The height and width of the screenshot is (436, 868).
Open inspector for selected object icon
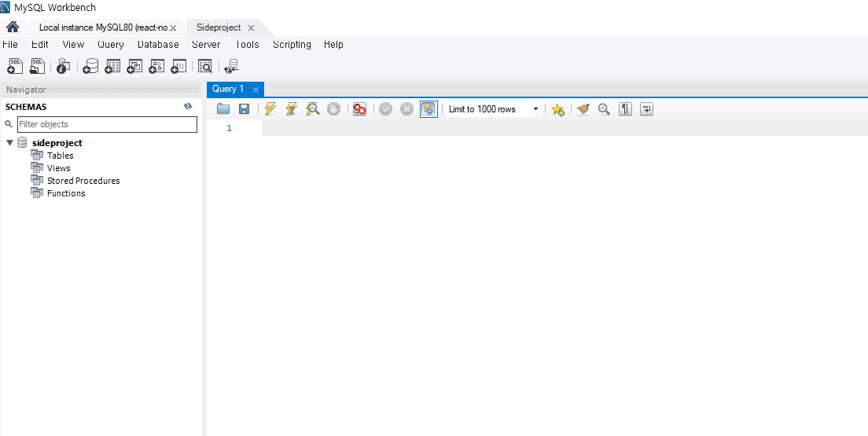(63, 67)
